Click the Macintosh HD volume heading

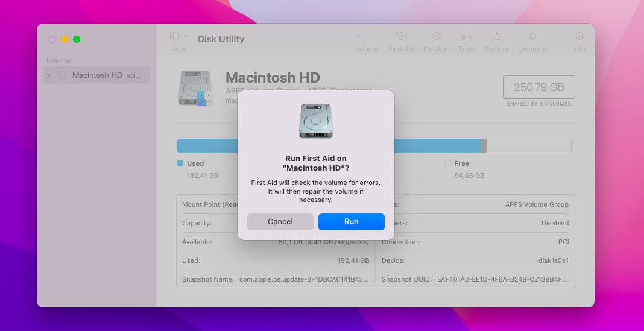(x=273, y=77)
